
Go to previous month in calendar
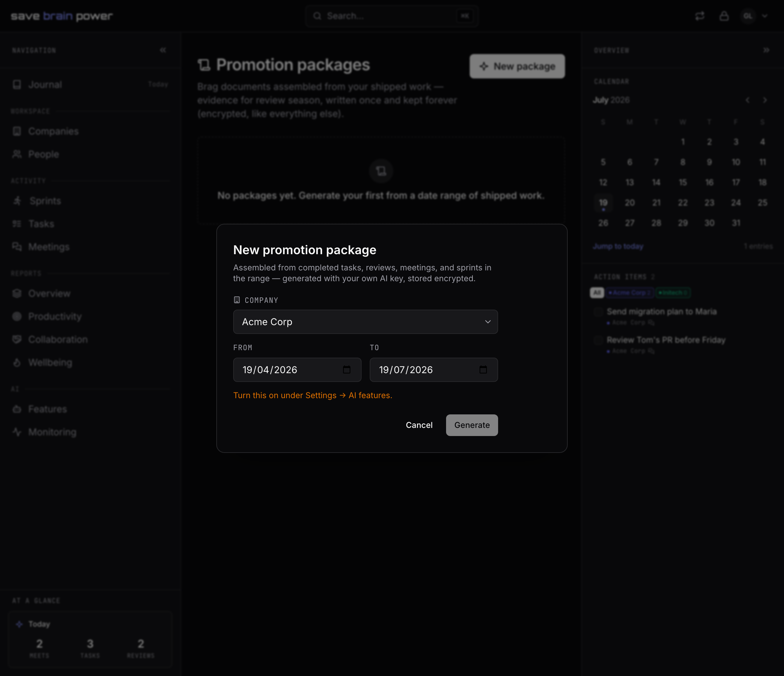(747, 100)
